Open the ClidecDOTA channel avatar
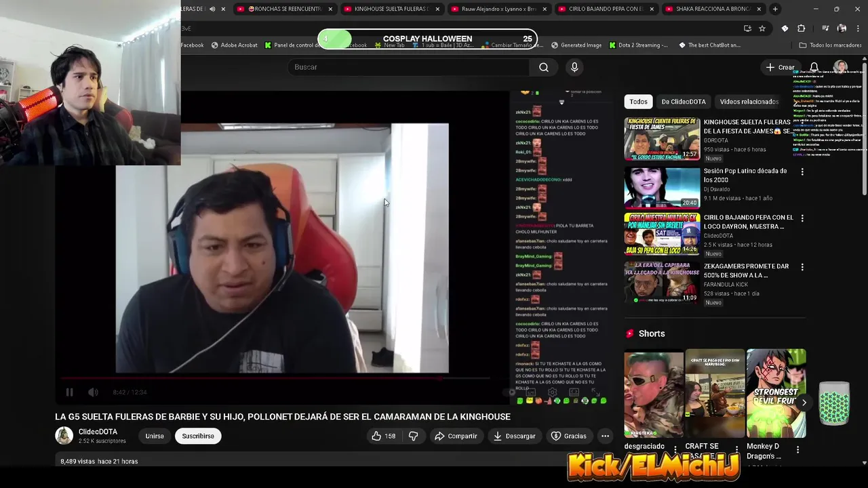Viewport: 868px width, 488px height. click(64, 436)
